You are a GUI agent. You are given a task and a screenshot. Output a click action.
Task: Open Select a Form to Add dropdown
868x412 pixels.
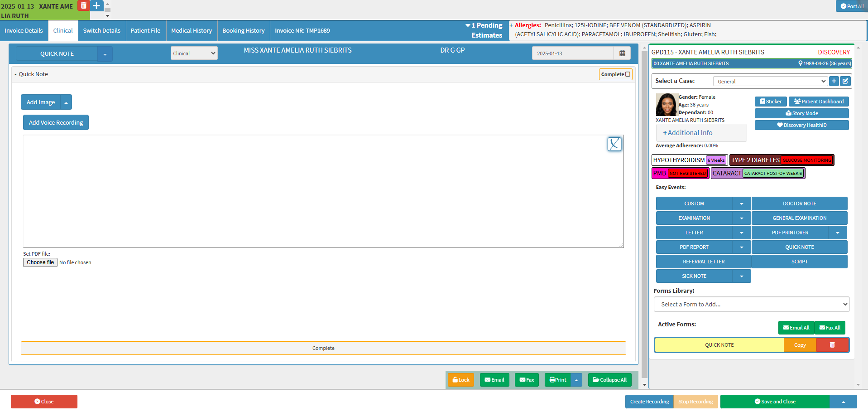click(x=751, y=304)
